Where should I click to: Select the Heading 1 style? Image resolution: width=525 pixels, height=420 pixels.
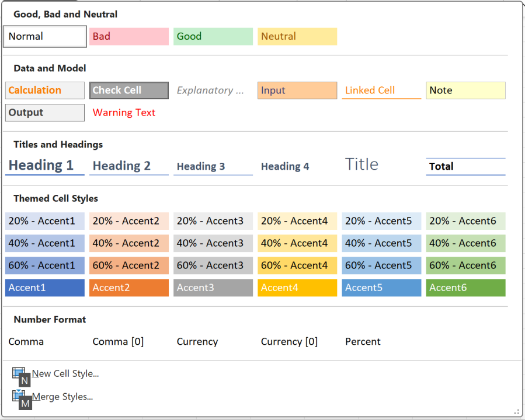pos(45,166)
